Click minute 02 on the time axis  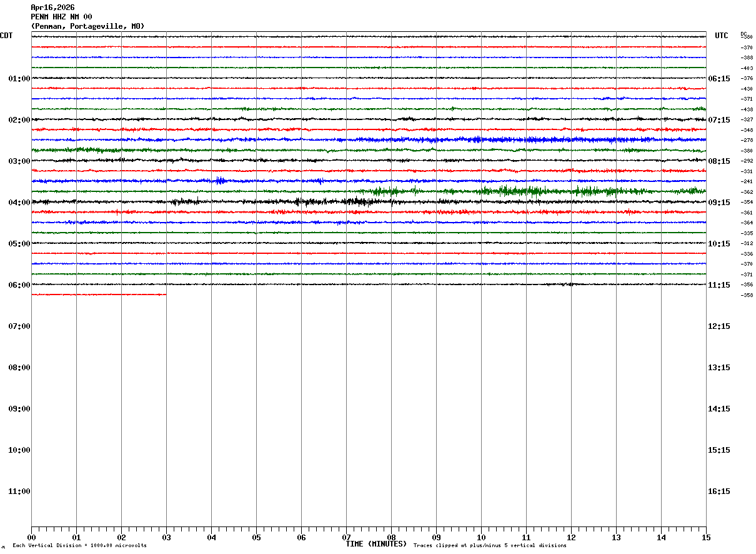coord(121,538)
